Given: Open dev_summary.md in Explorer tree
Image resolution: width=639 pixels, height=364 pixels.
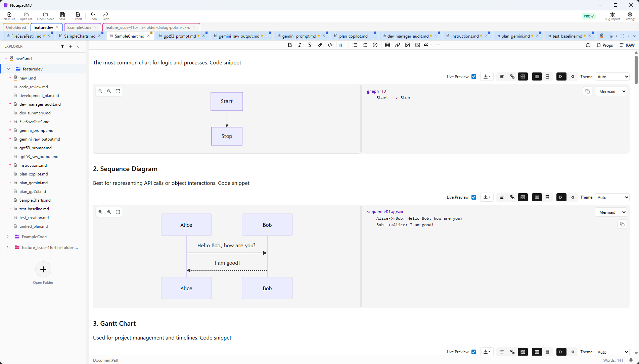Looking at the screenshot, I should [x=35, y=113].
